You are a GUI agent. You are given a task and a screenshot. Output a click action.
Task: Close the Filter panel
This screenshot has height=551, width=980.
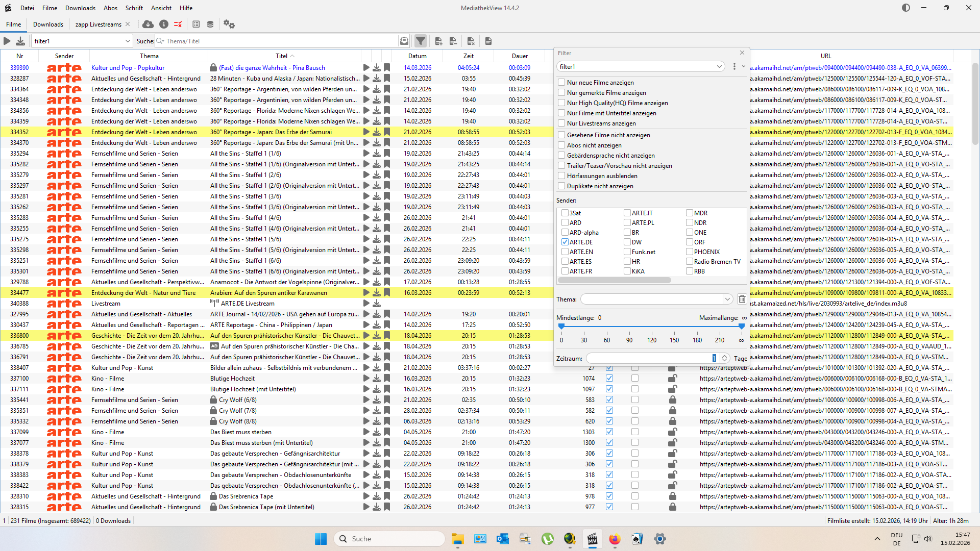742,53
